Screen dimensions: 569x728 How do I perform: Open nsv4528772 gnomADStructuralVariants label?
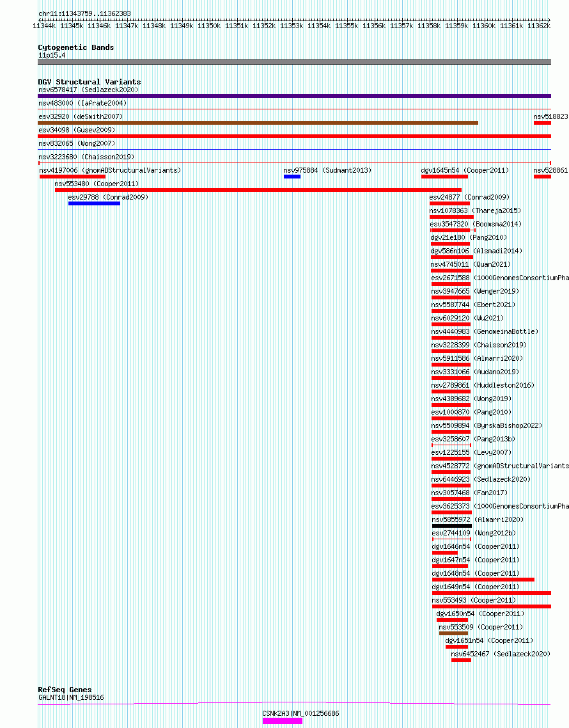(x=500, y=466)
